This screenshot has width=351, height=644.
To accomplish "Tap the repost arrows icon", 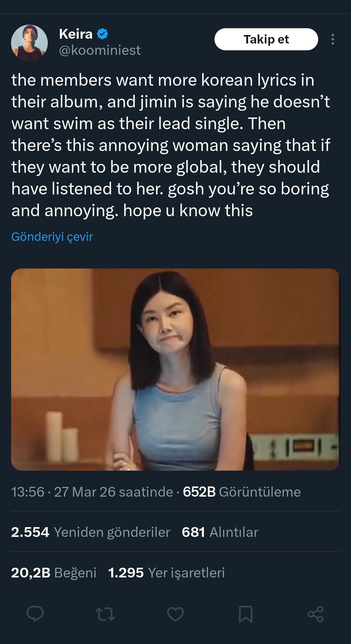I will 105,614.
